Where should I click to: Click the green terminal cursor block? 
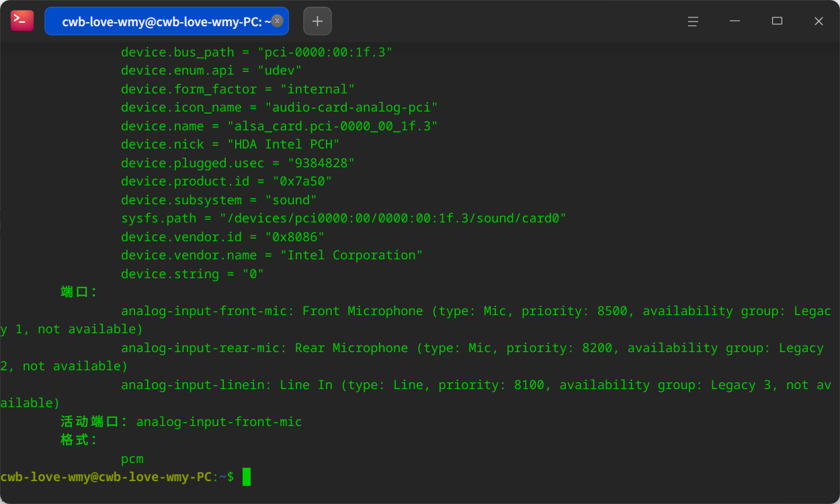[247, 477]
